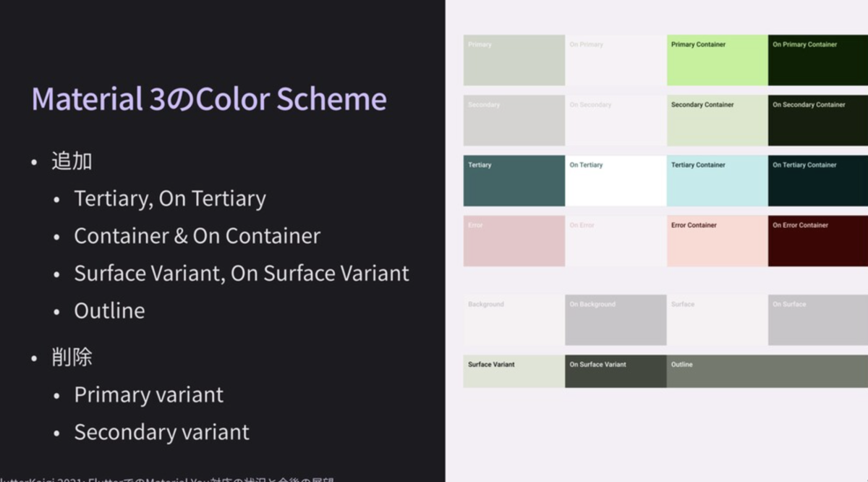Pick the On Secondary Container swatch
Viewport: 868px width, 482px height.
click(x=818, y=120)
